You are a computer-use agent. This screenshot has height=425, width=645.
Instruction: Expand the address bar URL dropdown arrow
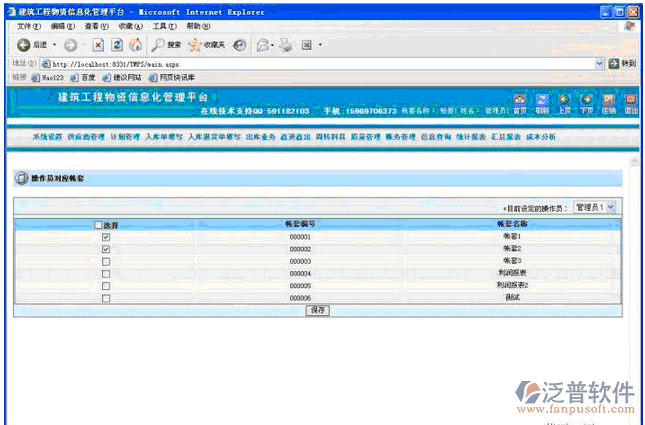[600, 62]
